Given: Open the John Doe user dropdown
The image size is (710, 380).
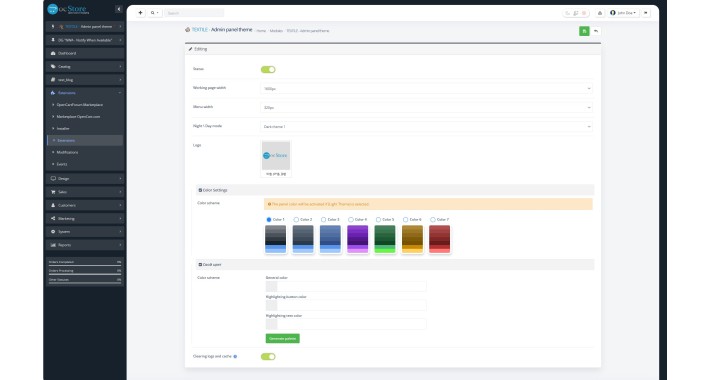Looking at the screenshot, I should [624, 13].
